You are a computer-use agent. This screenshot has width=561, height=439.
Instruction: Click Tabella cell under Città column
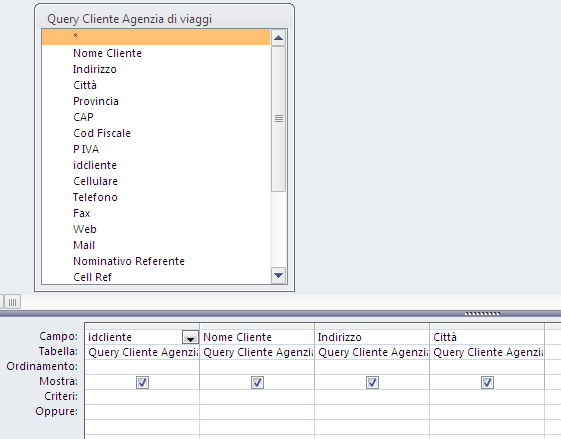pos(487,352)
